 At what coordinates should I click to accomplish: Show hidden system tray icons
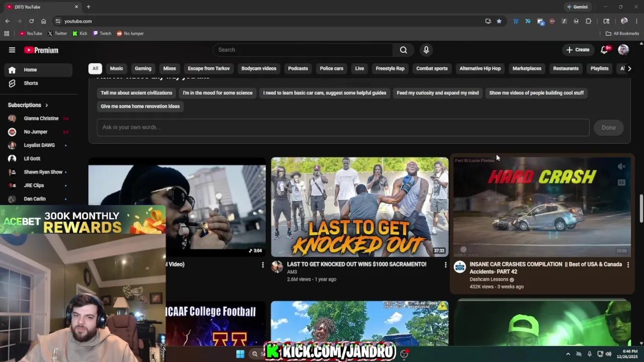[568, 354]
